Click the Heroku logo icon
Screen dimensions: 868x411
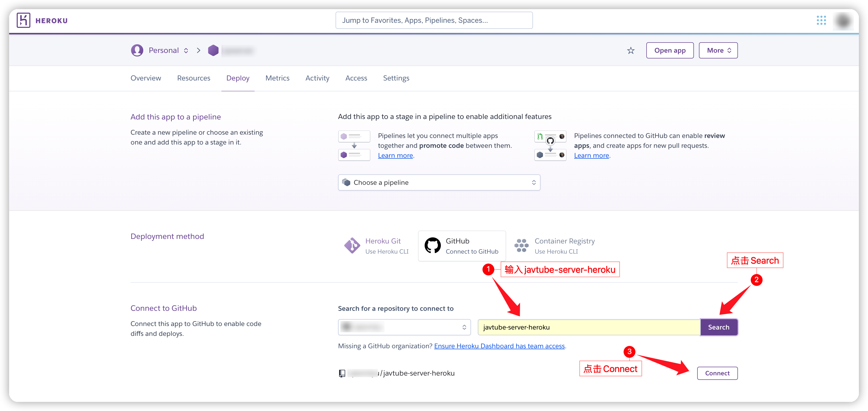[23, 20]
